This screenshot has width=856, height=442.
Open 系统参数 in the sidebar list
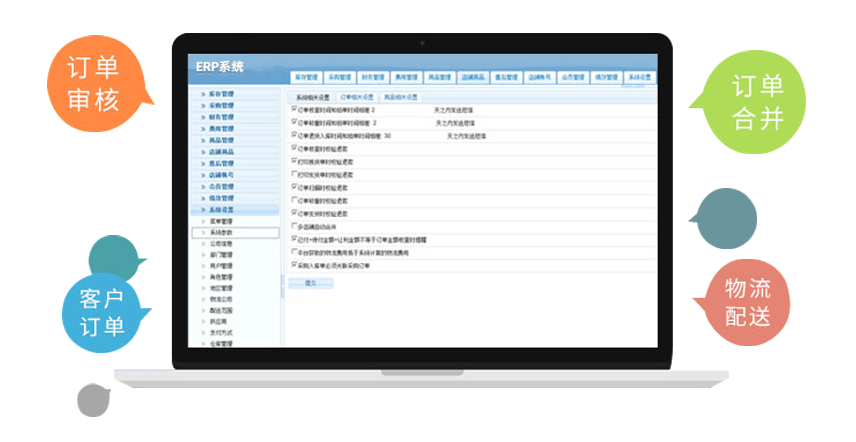tap(221, 232)
